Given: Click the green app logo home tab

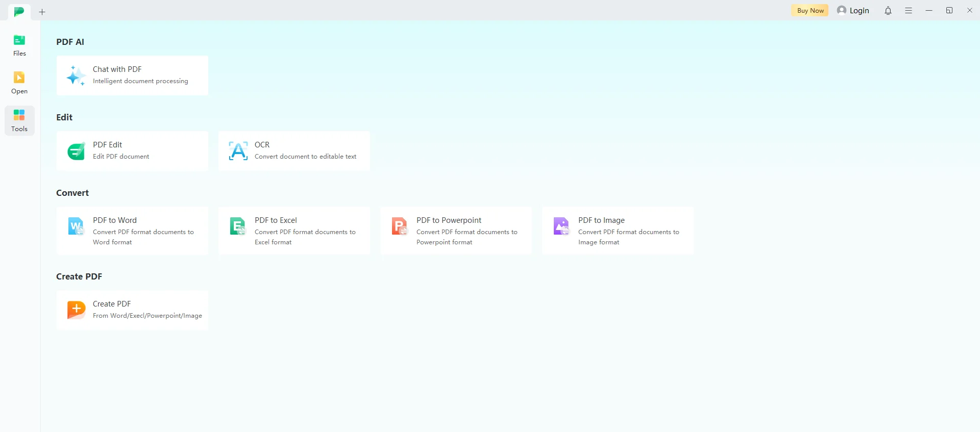Looking at the screenshot, I should coord(19,12).
